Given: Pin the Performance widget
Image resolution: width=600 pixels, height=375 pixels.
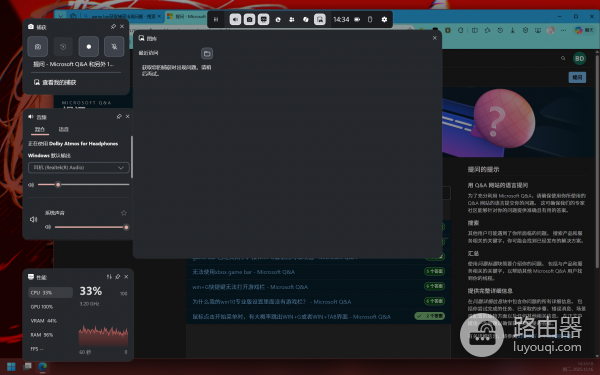Looking at the screenshot, I should pyautogui.click(x=118, y=277).
